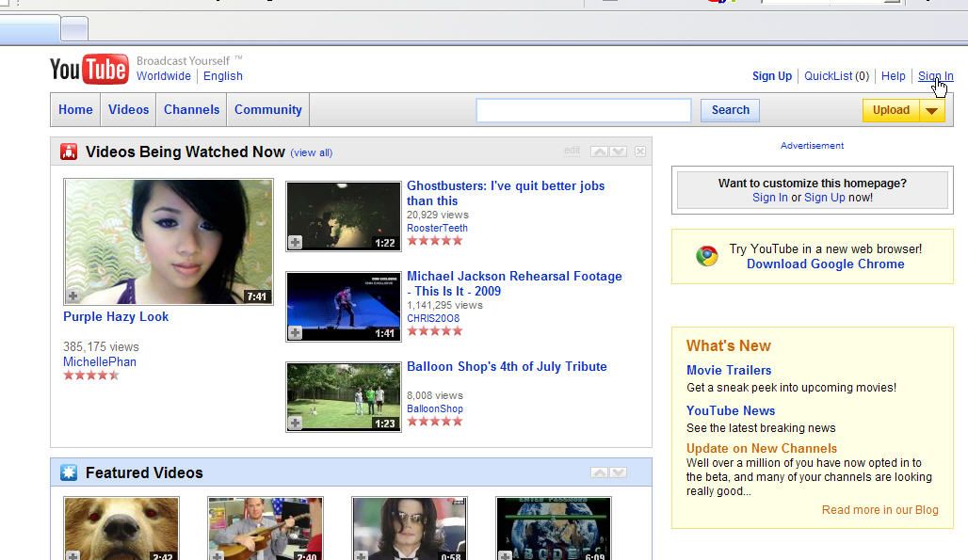Screen dimensions: 968x560
Task: Add Purple Hazy Look to QuickList
Action: (73, 296)
